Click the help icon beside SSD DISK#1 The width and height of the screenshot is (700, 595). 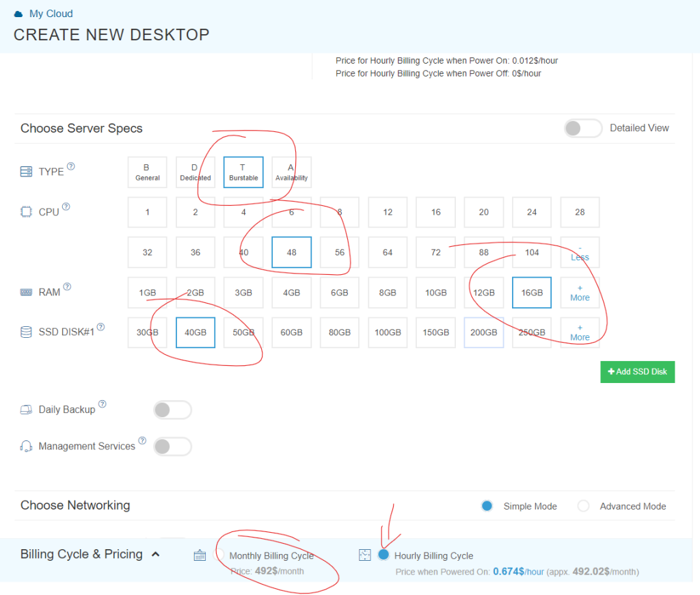tap(100, 328)
